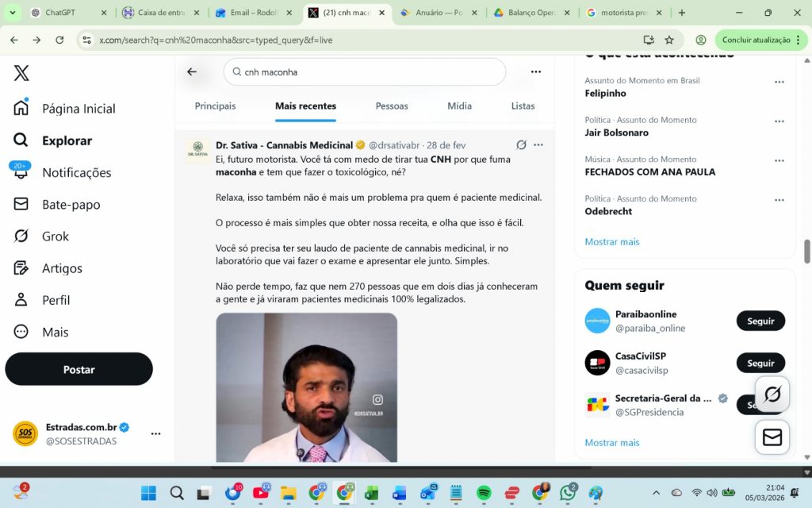Viewport: 812px width, 508px height.
Task: Click the install app icon in address bar
Action: [x=649, y=40]
